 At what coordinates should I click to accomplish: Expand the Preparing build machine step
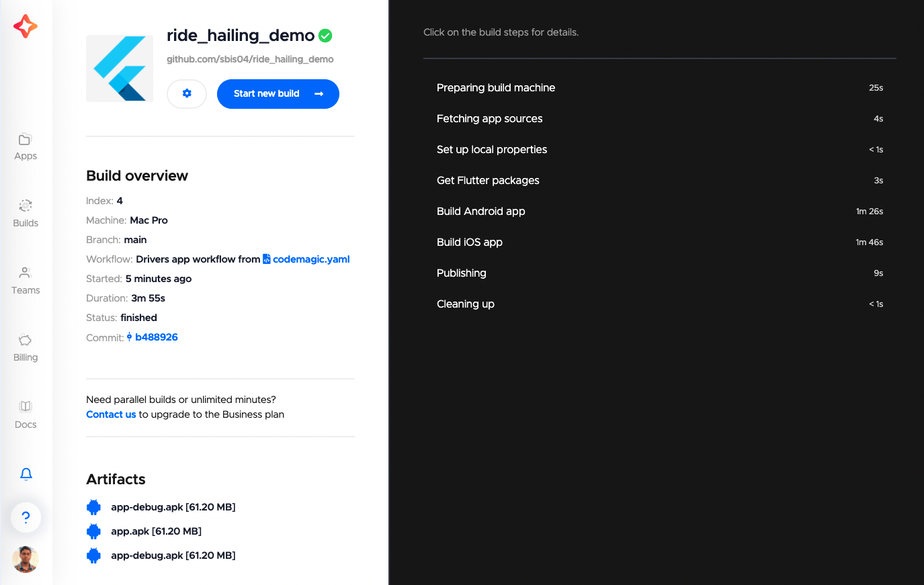660,88
